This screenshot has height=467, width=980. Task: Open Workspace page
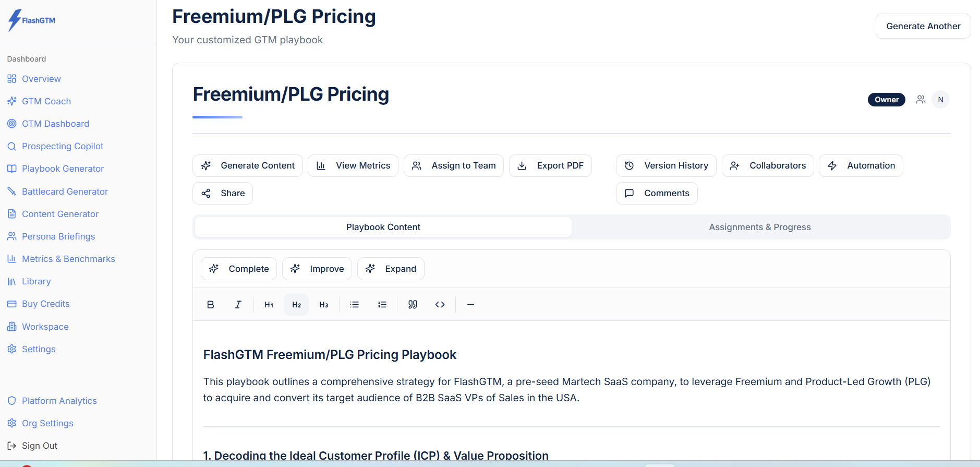tap(38, 327)
